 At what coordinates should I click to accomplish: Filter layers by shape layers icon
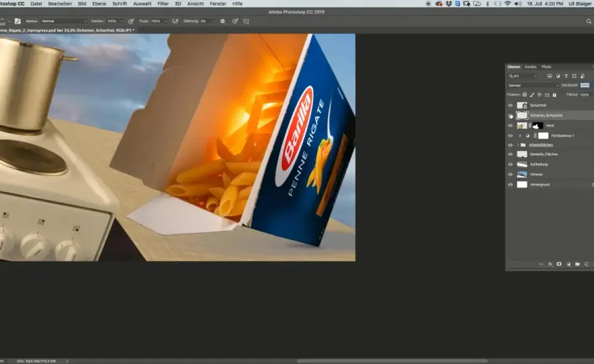[574, 76]
